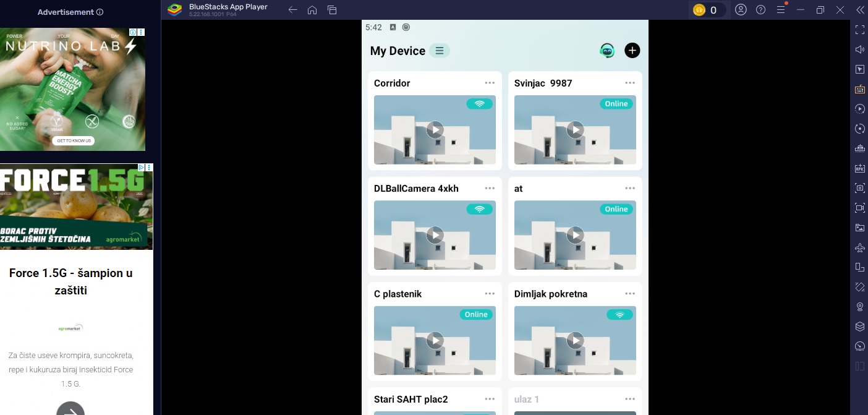Rotate screen using sidebar icon
868x415 pixels.
click(x=859, y=267)
